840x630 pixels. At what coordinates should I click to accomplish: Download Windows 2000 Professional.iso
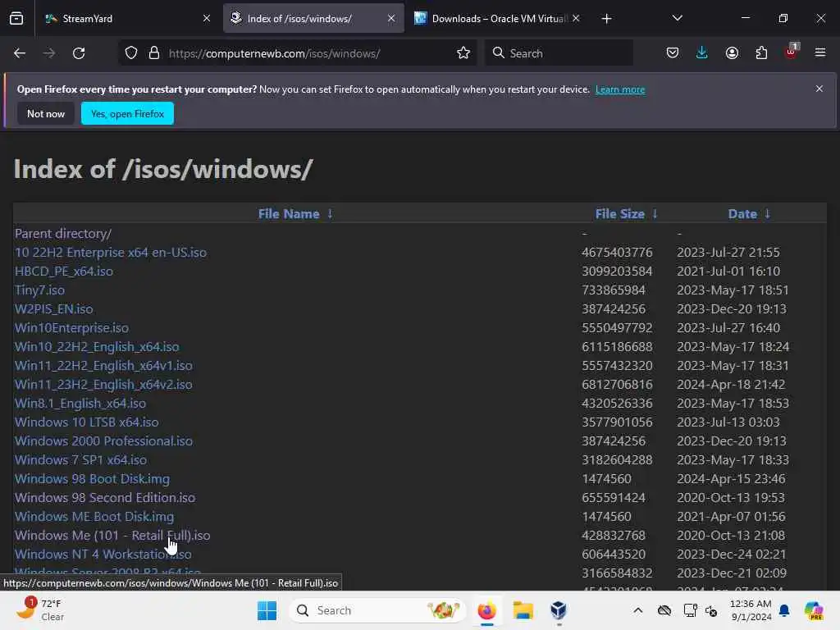(103, 441)
